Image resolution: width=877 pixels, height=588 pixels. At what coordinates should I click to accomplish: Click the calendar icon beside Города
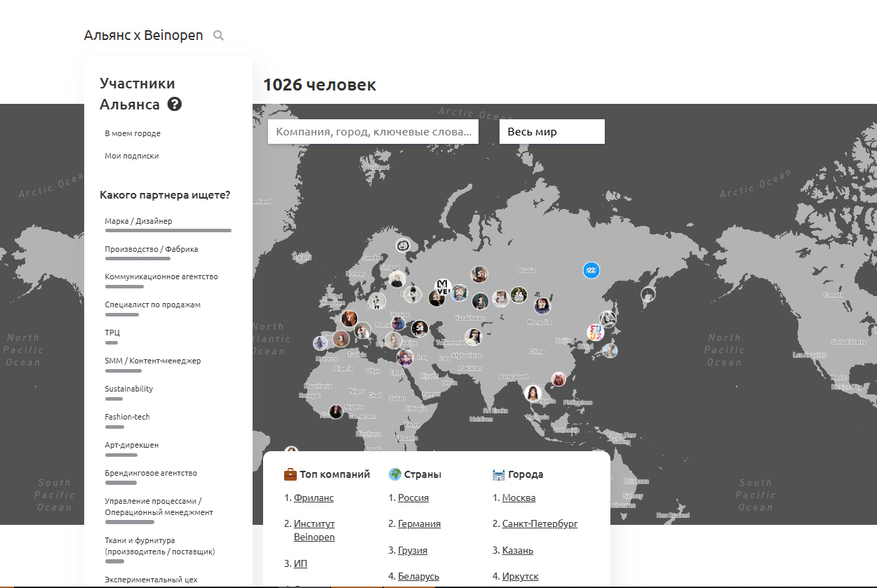pyautogui.click(x=499, y=474)
